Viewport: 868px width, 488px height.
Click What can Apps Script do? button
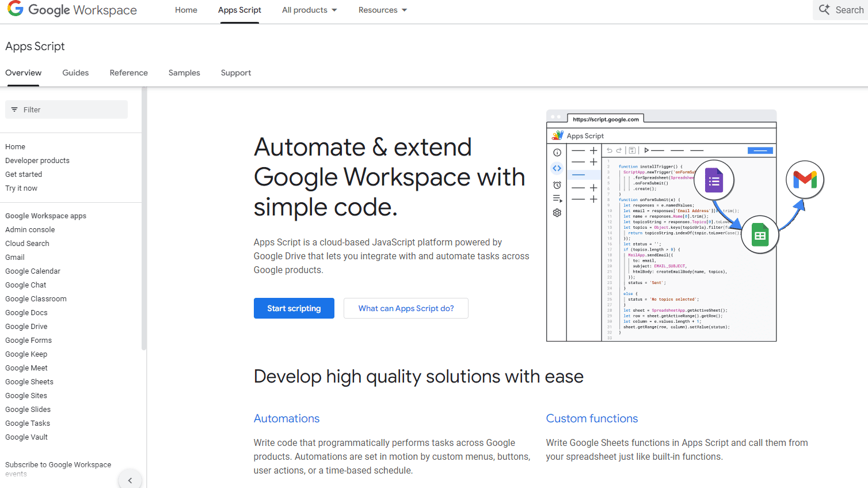(x=406, y=308)
